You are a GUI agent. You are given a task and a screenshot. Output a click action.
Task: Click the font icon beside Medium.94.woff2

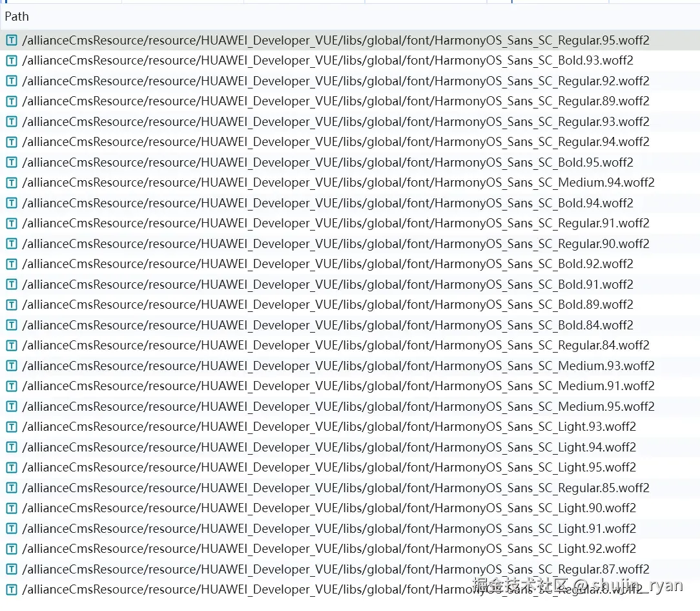pyautogui.click(x=12, y=183)
